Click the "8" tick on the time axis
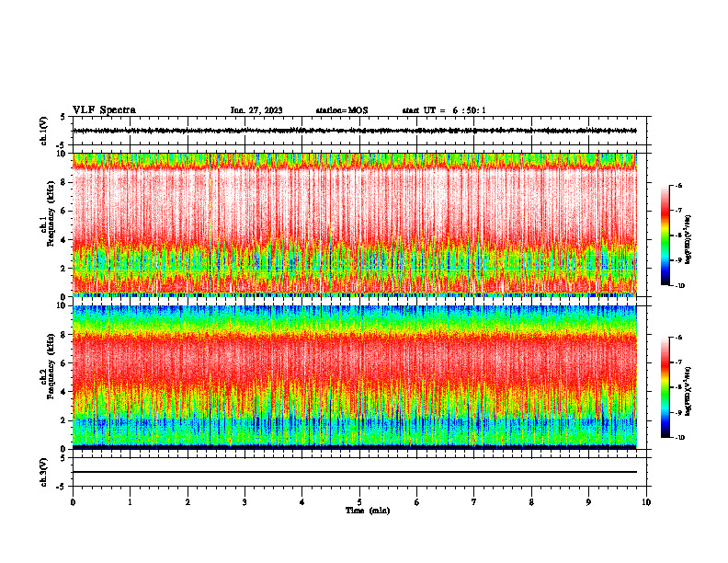 point(531,502)
